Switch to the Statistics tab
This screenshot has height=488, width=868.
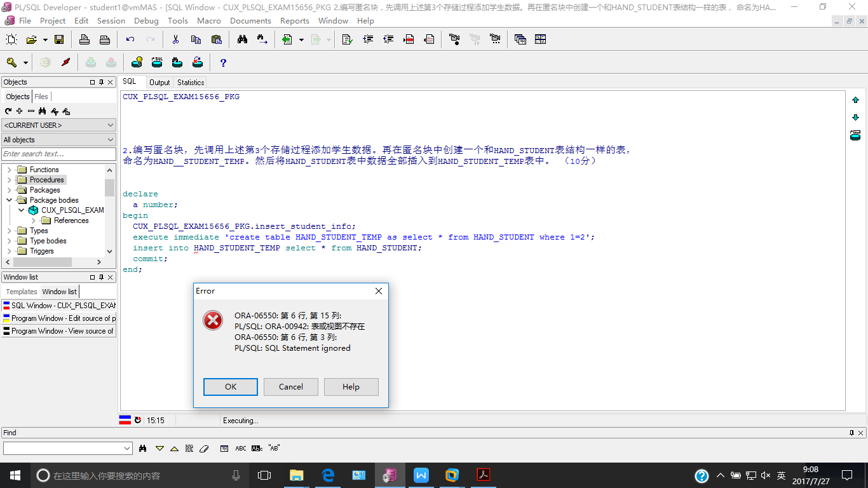[191, 83]
